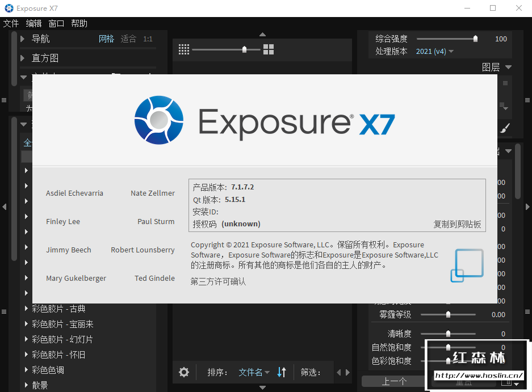This screenshot has width=532, height=392.
Task: Click the previous filter left arrow
Action: pos(338,372)
